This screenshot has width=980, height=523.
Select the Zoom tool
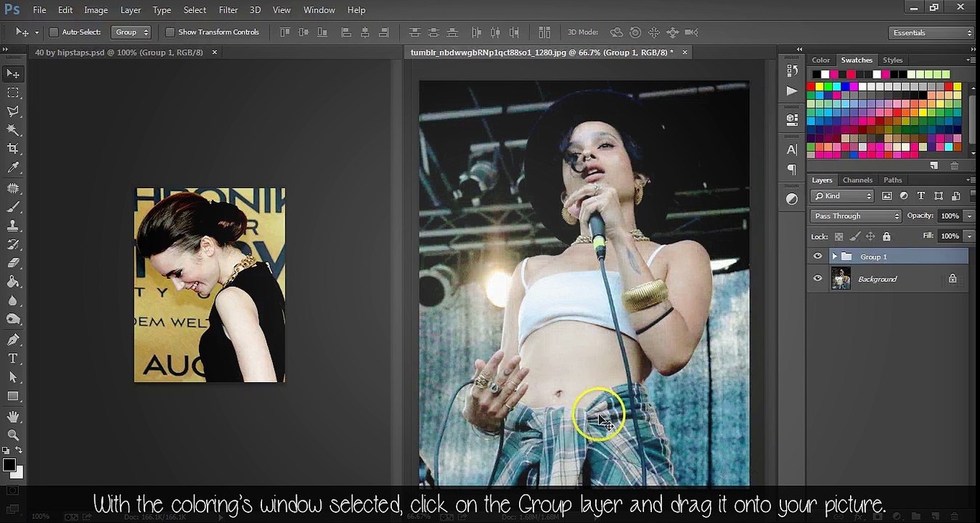click(13, 435)
